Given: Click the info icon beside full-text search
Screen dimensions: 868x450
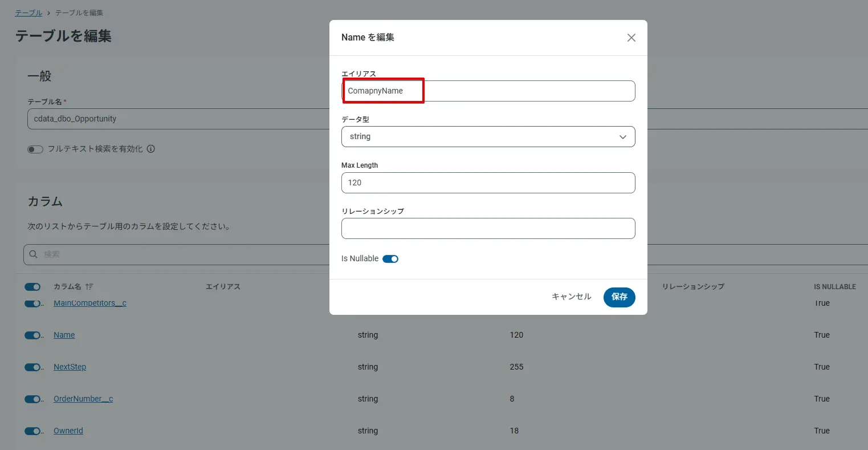Looking at the screenshot, I should tap(151, 149).
